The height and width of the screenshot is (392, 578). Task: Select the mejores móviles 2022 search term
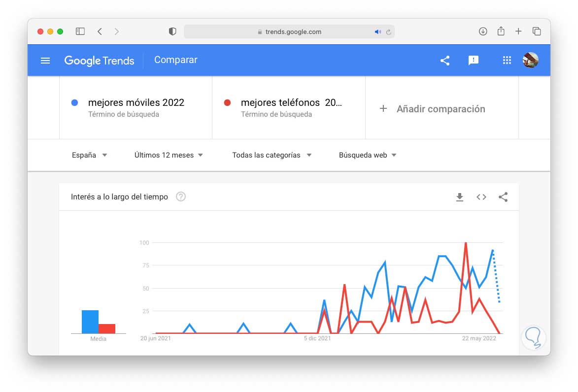click(x=136, y=103)
